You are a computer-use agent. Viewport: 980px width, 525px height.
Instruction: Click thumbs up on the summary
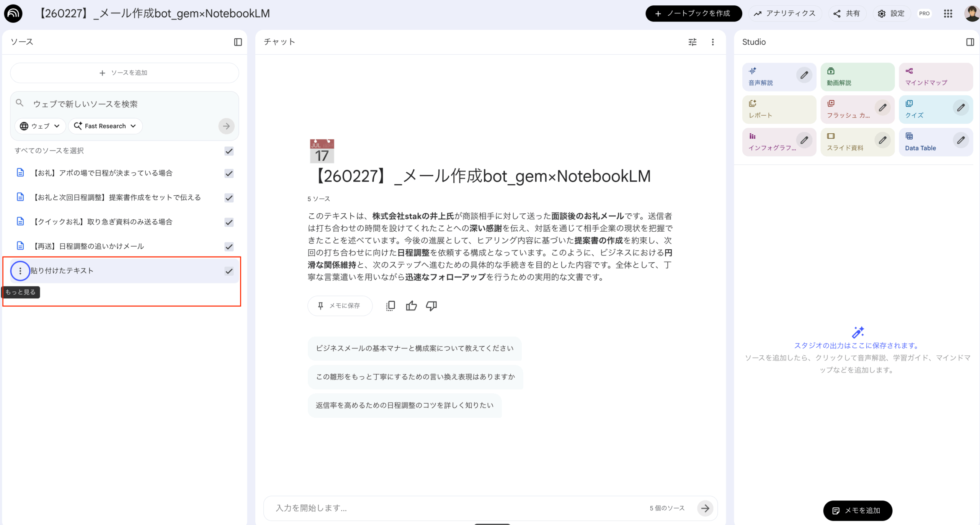pyautogui.click(x=411, y=306)
